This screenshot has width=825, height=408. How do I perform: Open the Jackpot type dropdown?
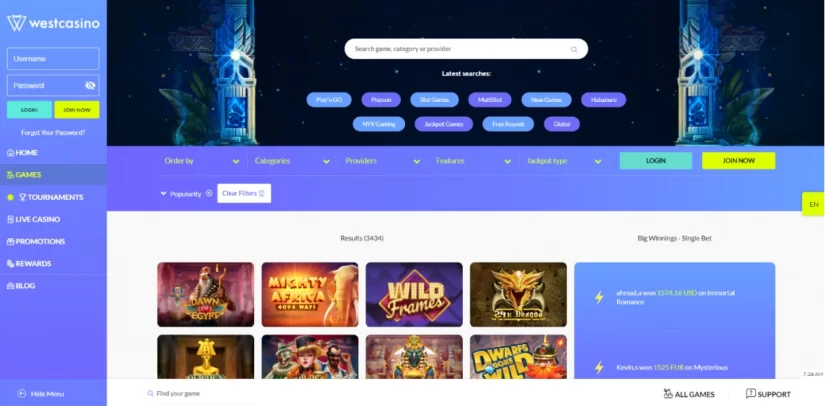tap(564, 161)
